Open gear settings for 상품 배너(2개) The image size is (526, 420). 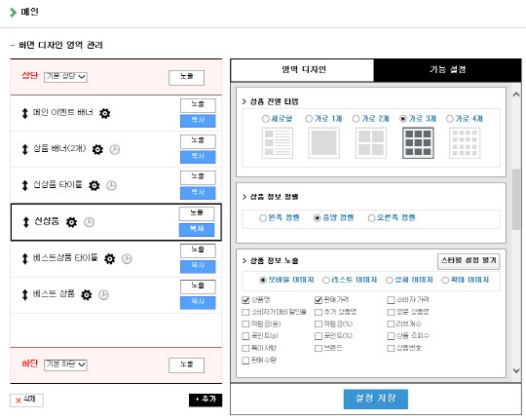click(x=97, y=149)
